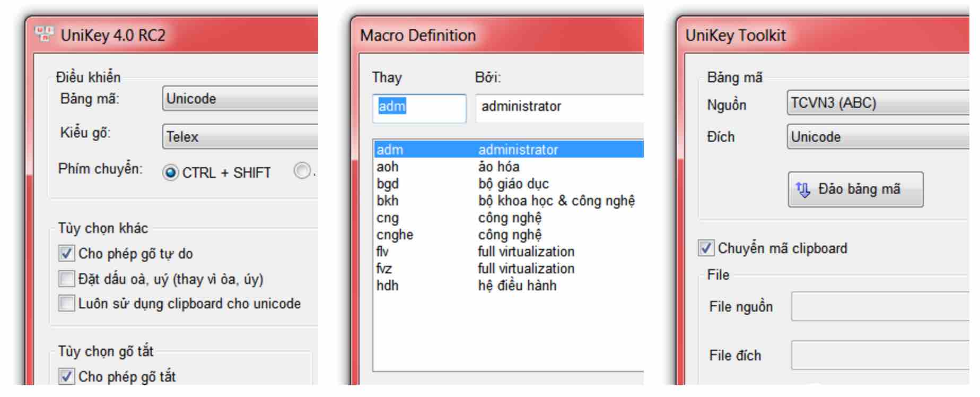Click the Bởi field containing administrator
The image size is (980, 397).
point(559,108)
